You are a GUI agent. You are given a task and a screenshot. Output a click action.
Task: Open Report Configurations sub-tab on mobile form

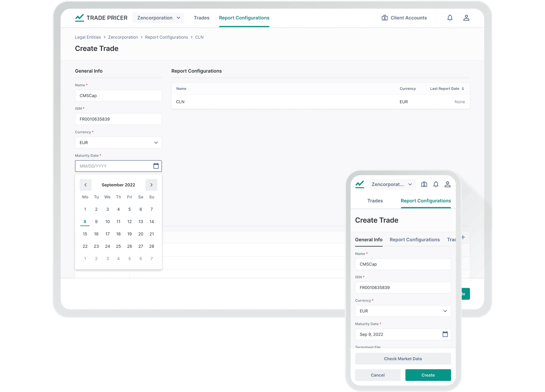pos(414,240)
